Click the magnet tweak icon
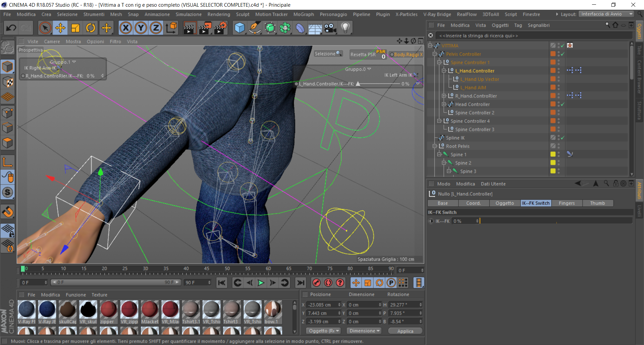This screenshot has width=644, height=345. click(x=8, y=212)
